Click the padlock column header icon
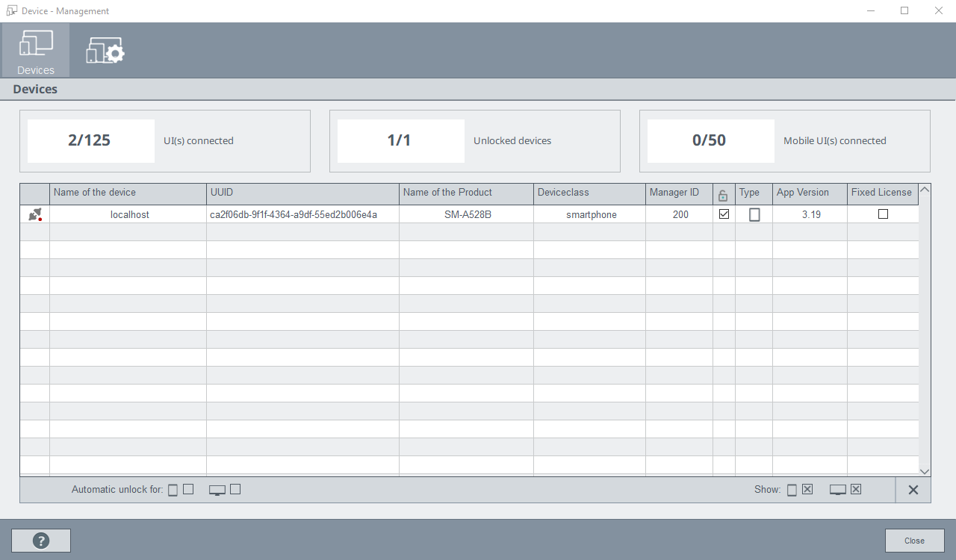The width and height of the screenshot is (956, 560). (723, 195)
